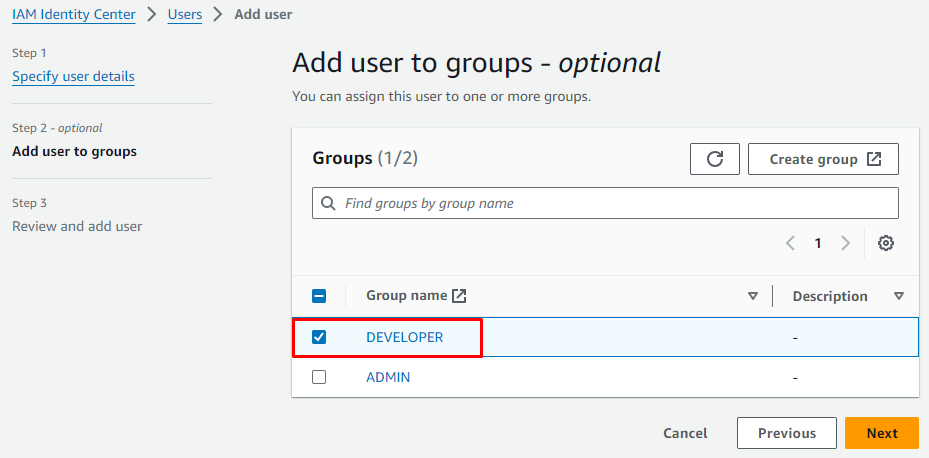Focus the Find groups search field
This screenshot has width=929, height=458.
click(615, 203)
